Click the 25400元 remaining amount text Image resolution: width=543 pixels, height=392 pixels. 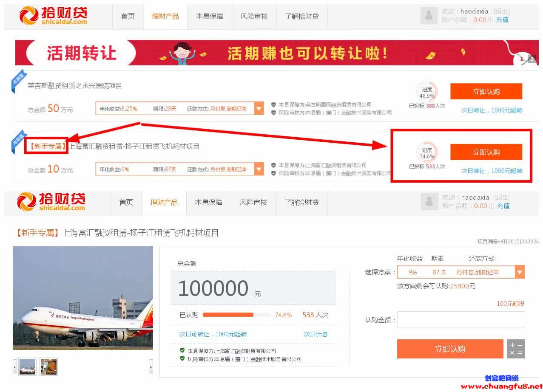click(463, 286)
